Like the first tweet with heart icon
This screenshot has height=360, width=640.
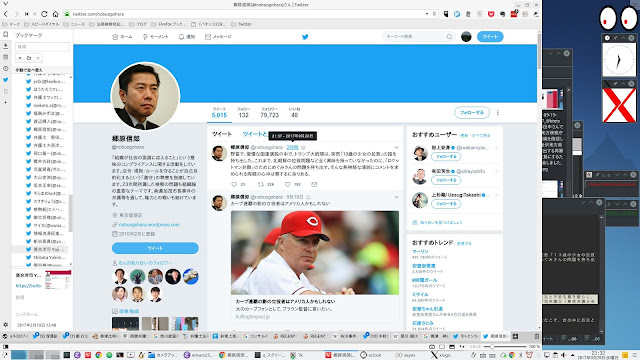[287, 184]
